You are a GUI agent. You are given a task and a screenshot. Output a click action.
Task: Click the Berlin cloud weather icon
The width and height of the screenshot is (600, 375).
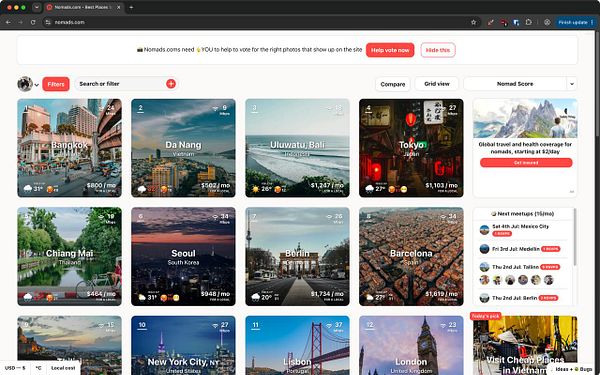[x=256, y=297]
